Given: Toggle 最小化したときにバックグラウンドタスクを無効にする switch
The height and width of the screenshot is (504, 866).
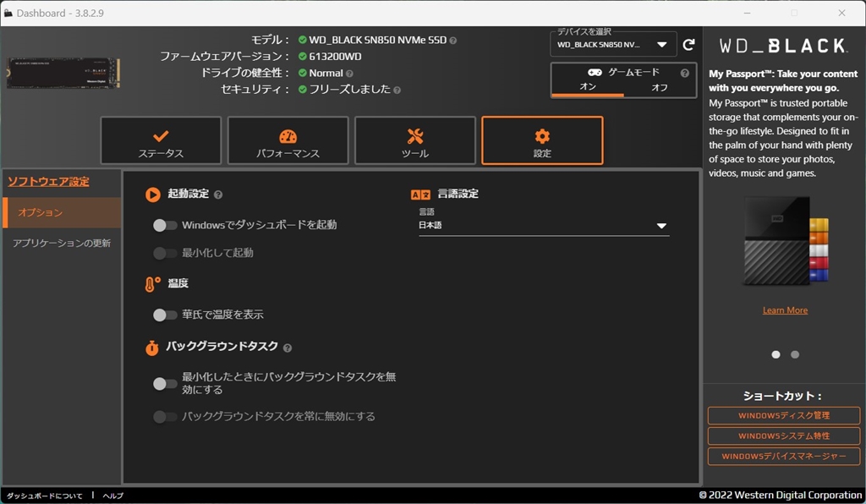Looking at the screenshot, I should tap(165, 384).
